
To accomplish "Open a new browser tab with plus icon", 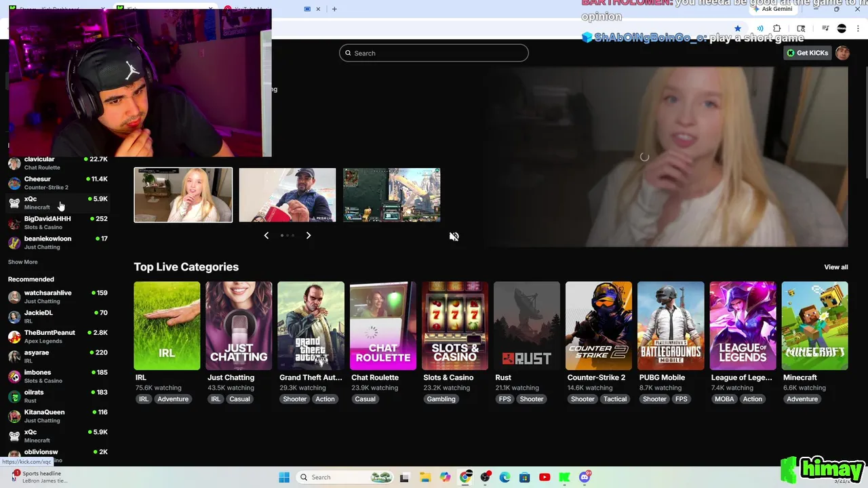I will 334,9.
